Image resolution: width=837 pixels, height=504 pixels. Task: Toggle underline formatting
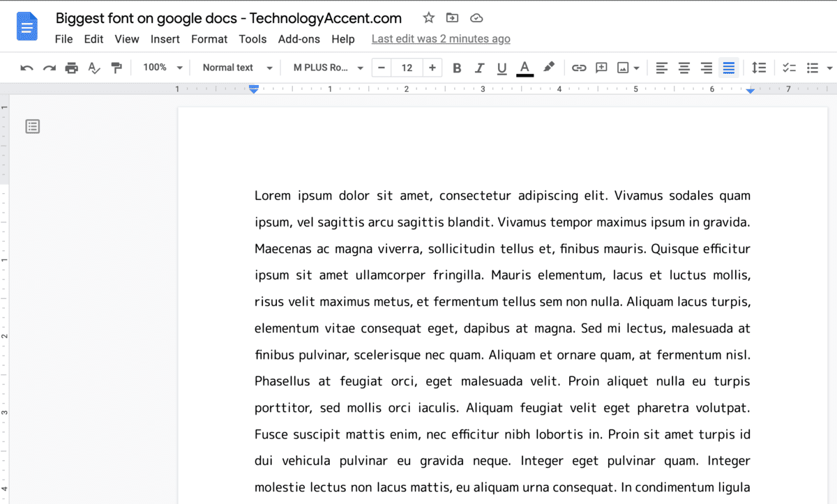[502, 67]
